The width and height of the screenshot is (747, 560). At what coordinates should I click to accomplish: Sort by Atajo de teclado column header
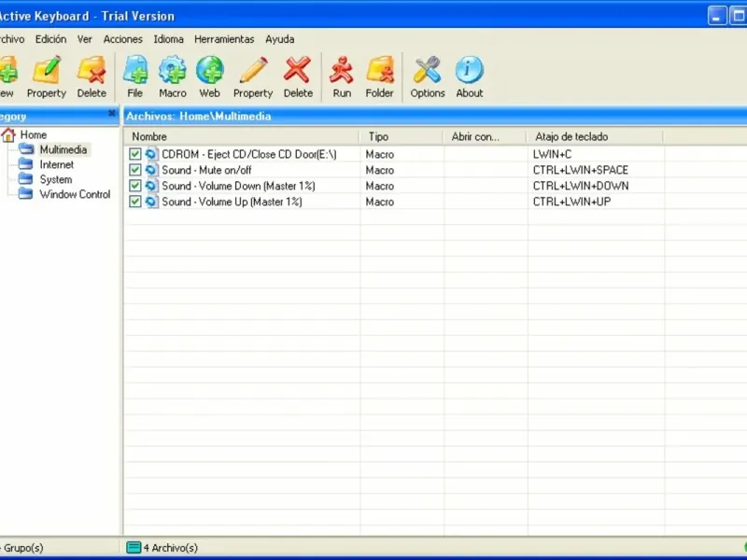595,136
